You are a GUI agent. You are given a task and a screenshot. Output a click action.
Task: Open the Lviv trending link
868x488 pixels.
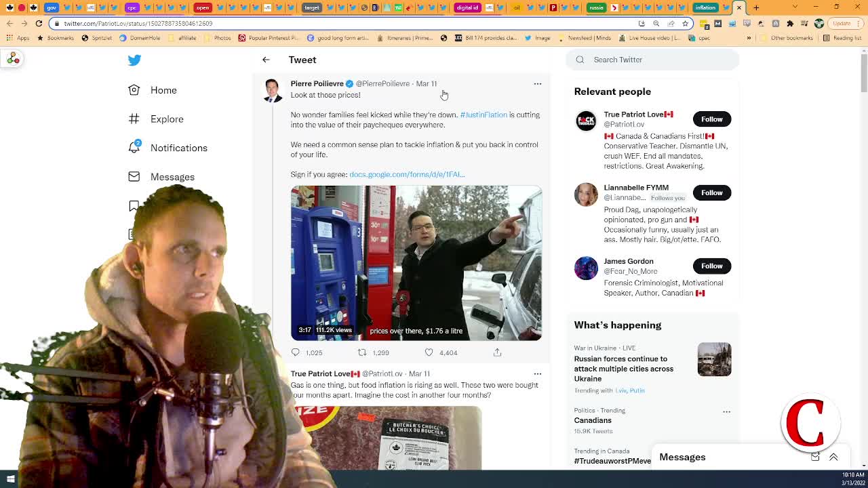coord(620,390)
